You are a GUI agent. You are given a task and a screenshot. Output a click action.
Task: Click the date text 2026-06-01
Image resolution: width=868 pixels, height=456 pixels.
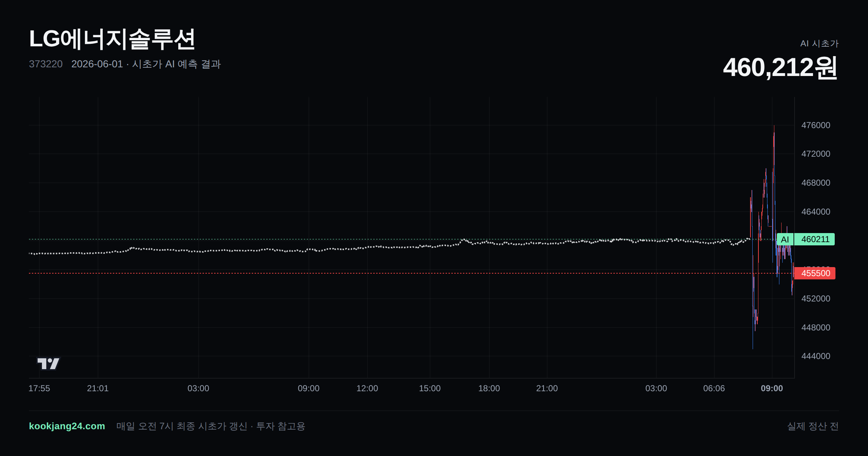[x=97, y=64]
